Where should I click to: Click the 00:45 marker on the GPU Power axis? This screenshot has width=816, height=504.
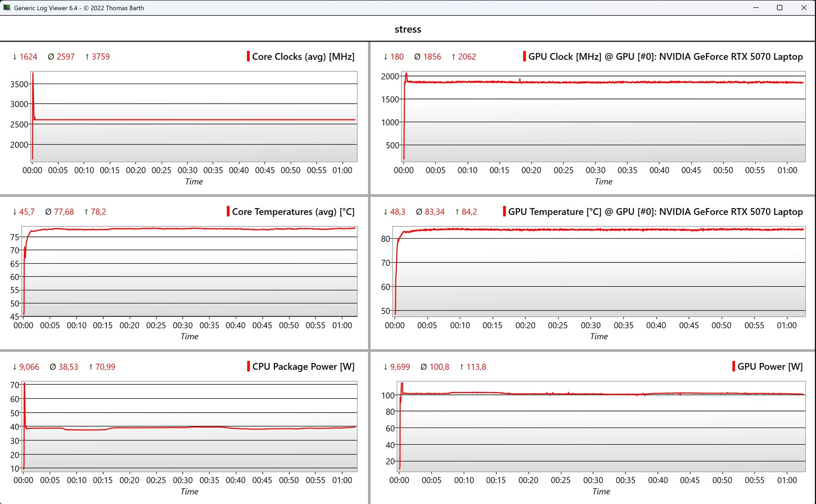(x=689, y=480)
